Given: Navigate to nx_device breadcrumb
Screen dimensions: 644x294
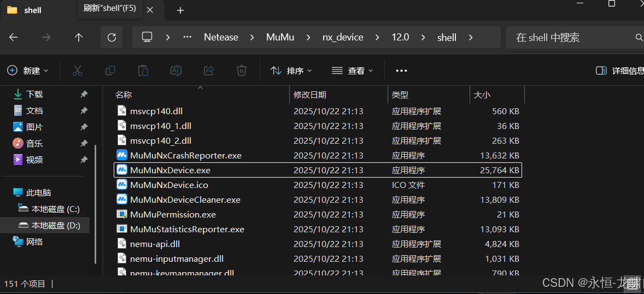Looking at the screenshot, I should click(343, 37).
